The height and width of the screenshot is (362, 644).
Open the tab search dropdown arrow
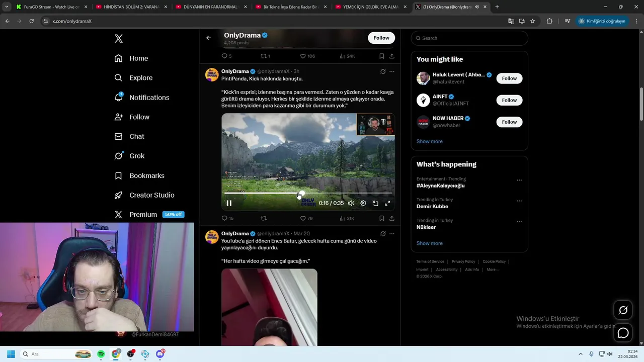[x=7, y=7]
